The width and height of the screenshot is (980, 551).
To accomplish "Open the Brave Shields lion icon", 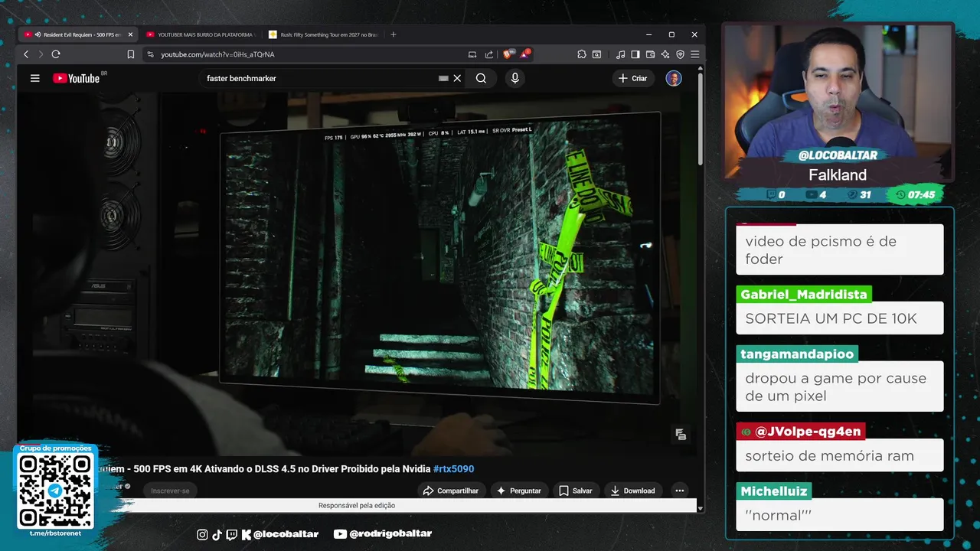I will pos(508,54).
